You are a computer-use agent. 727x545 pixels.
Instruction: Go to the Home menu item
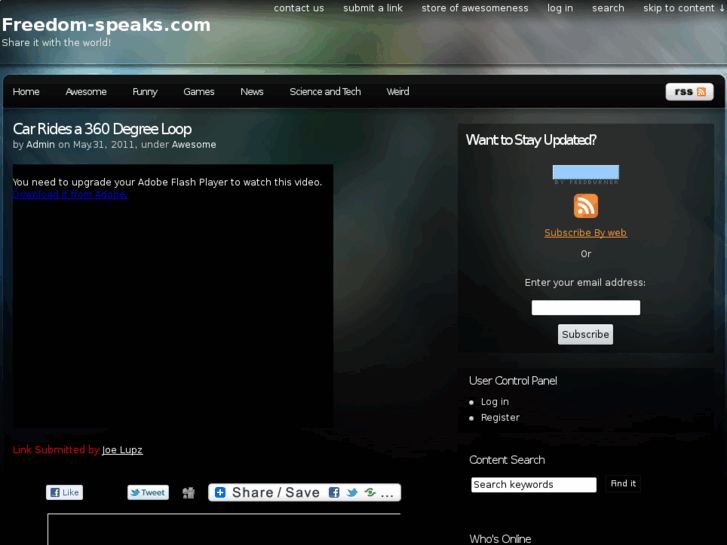click(26, 91)
